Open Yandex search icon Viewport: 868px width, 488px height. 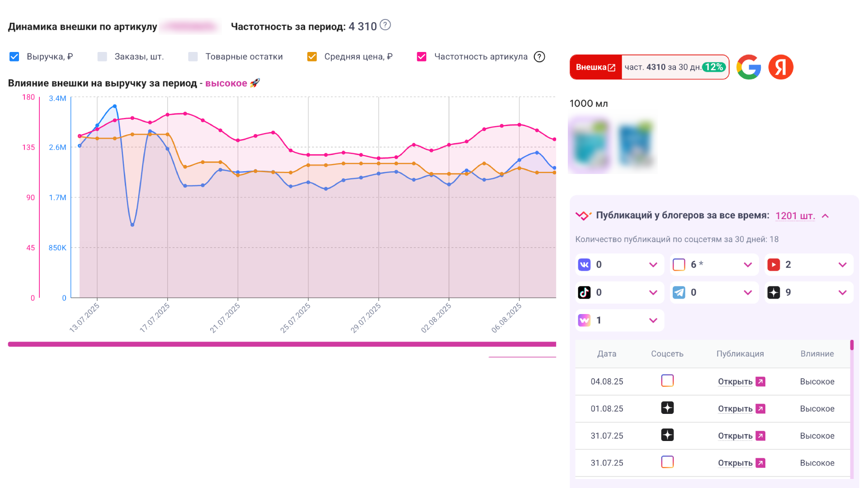(x=781, y=67)
